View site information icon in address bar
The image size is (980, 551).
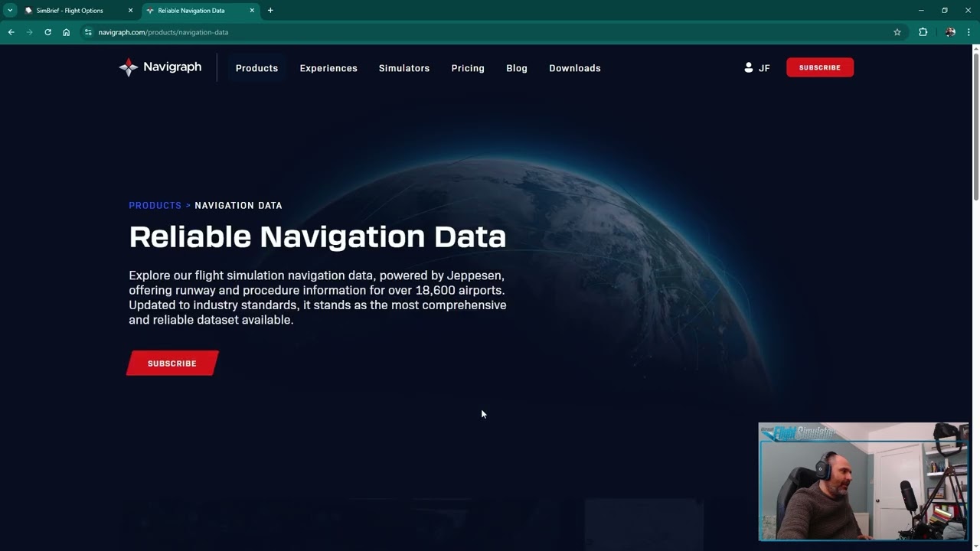[88, 32]
